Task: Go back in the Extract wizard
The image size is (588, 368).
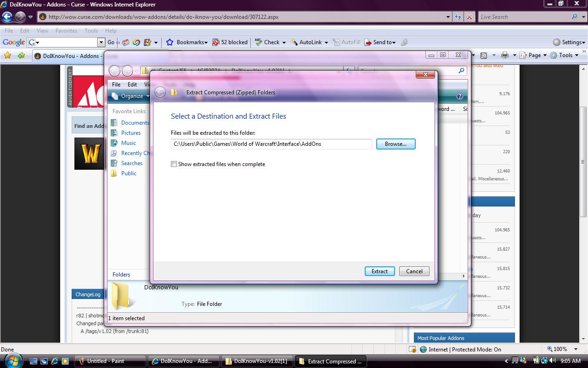Action: 160,92
